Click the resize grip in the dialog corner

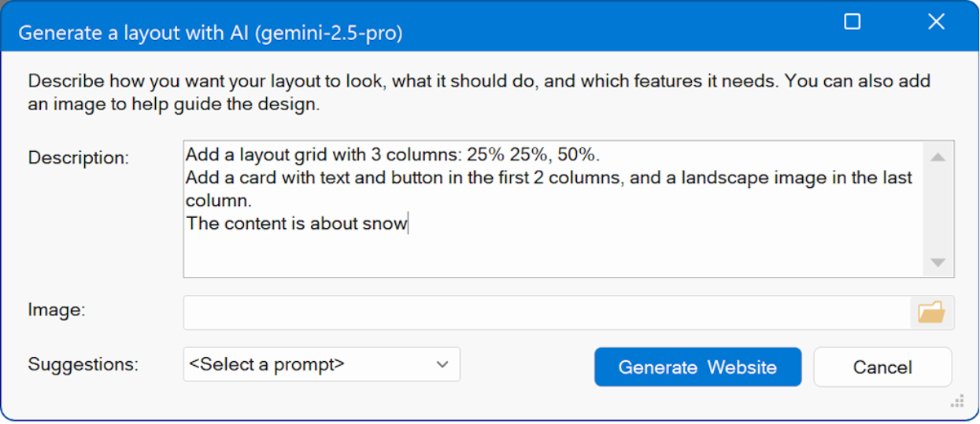click(x=957, y=401)
